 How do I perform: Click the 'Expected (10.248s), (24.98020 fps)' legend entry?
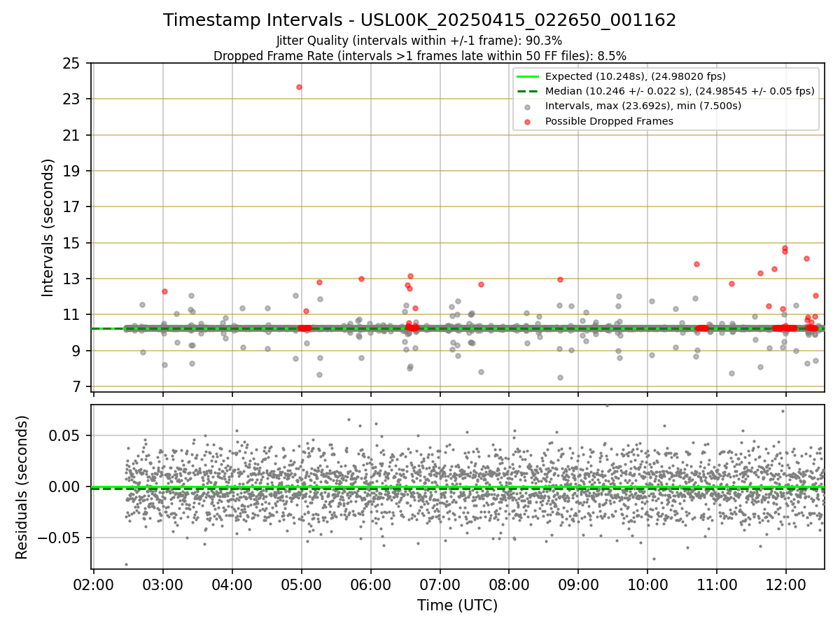(635, 76)
